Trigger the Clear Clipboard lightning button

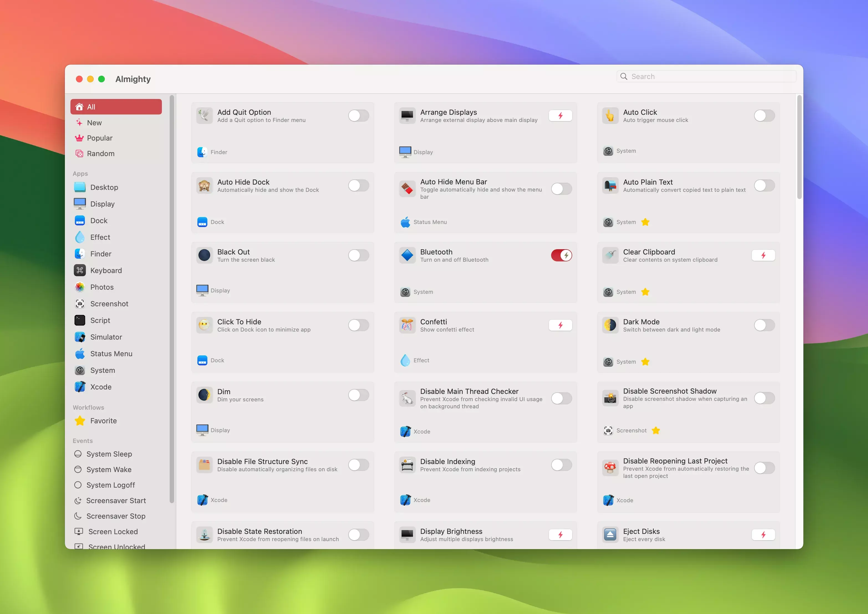click(x=763, y=255)
